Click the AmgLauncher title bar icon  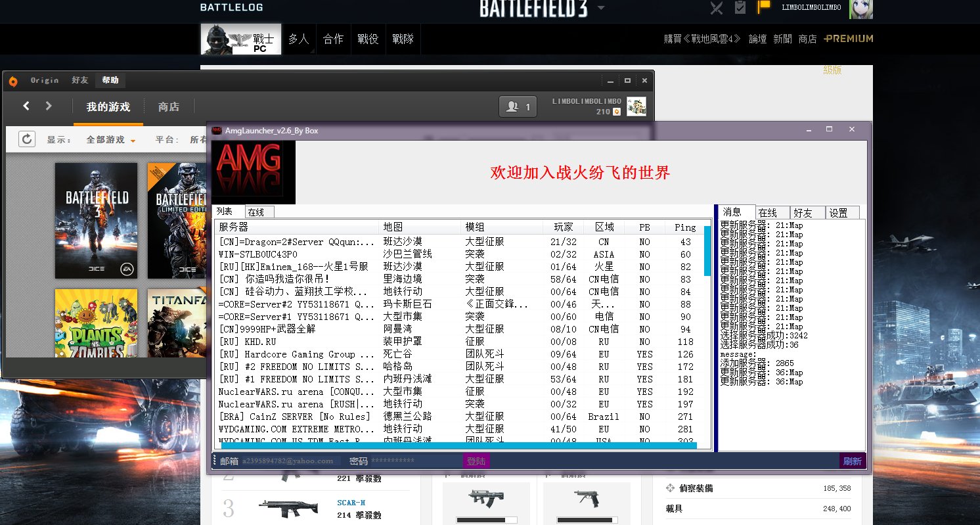click(216, 130)
